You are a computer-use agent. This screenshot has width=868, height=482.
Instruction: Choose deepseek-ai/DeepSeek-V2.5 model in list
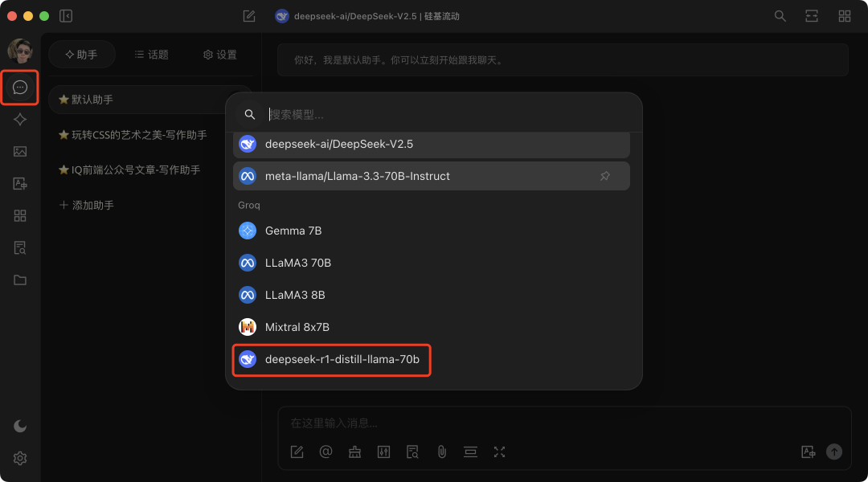click(x=432, y=145)
